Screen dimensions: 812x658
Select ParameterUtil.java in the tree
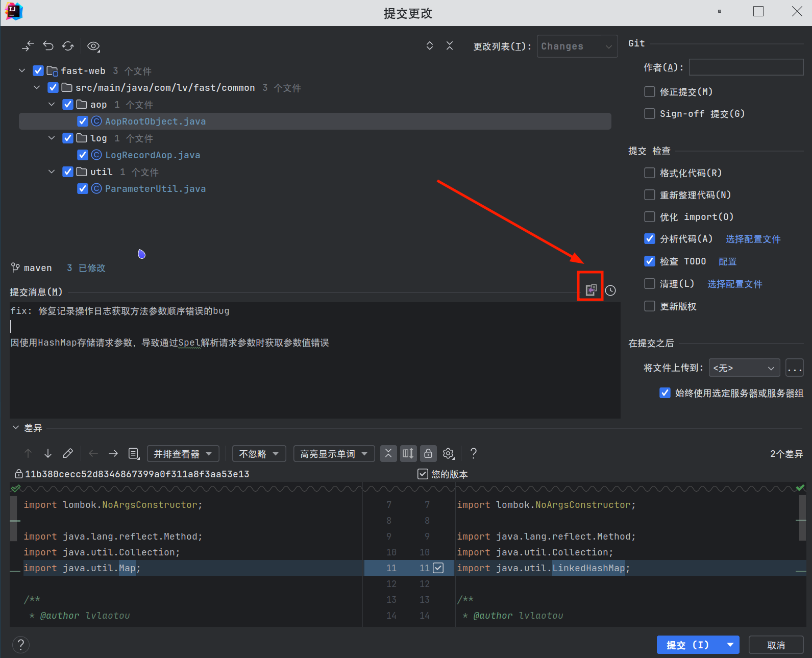pyautogui.click(x=156, y=189)
